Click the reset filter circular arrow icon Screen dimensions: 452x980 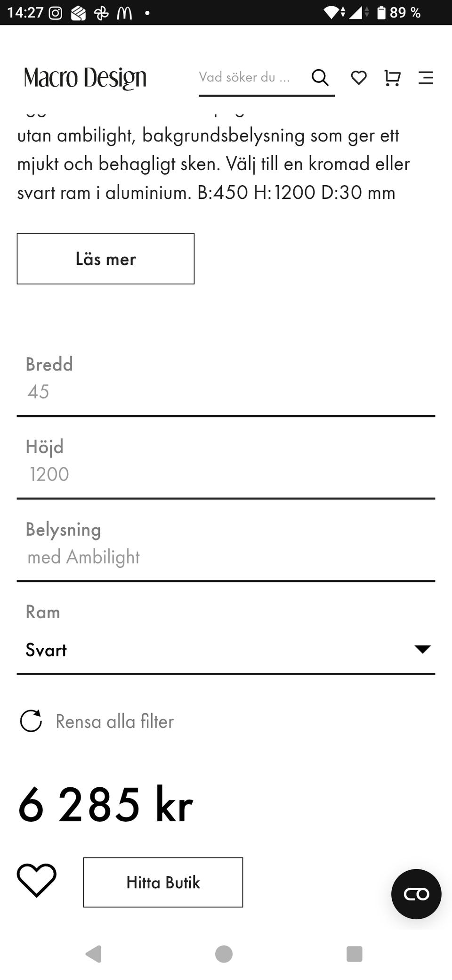click(31, 721)
